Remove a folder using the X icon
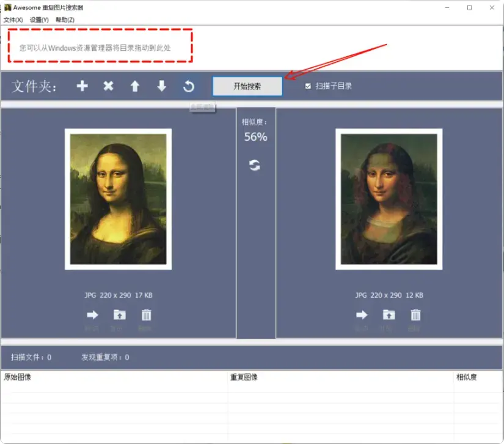Image resolution: width=504 pixels, height=444 pixels. tap(108, 86)
